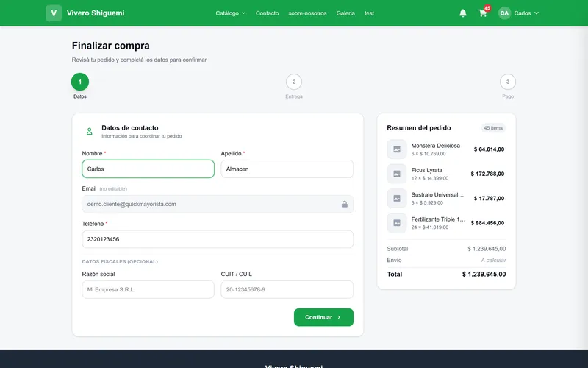Focus the Apellido field with Almacen
Image resolution: width=588 pixels, height=368 pixels.
(x=287, y=169)
